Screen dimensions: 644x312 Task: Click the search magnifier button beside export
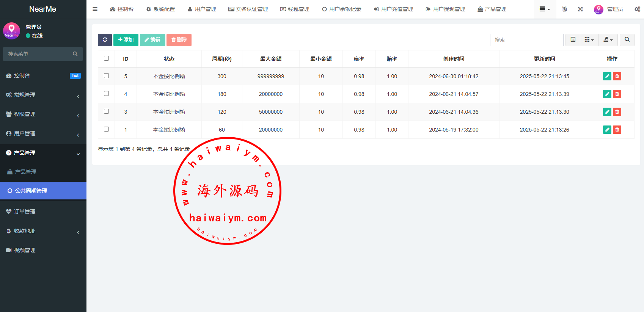coord(627,40)
